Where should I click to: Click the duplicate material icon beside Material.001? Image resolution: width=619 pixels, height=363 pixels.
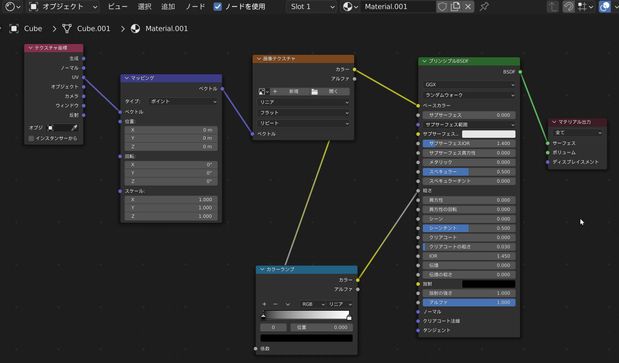[x=455, y=7]
